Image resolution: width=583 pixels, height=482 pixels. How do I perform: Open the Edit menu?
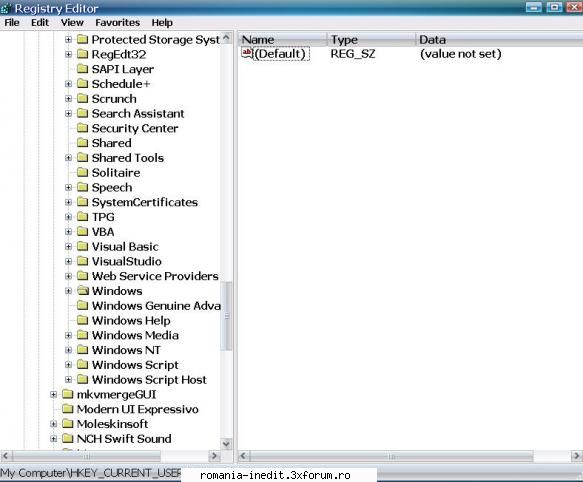click(x=40, y=23)
